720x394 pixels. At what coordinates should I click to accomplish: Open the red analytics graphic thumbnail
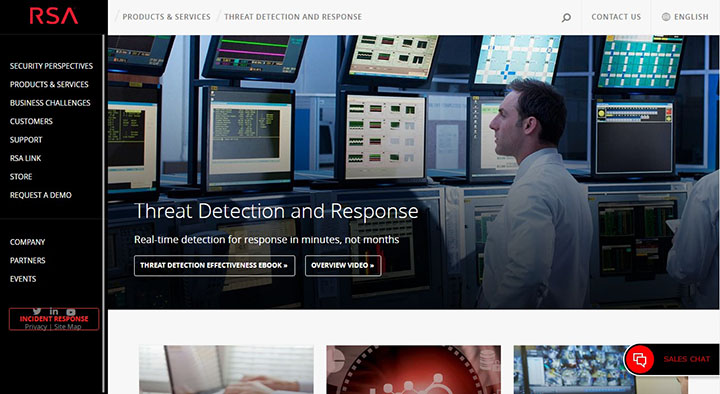pos(414,370)
